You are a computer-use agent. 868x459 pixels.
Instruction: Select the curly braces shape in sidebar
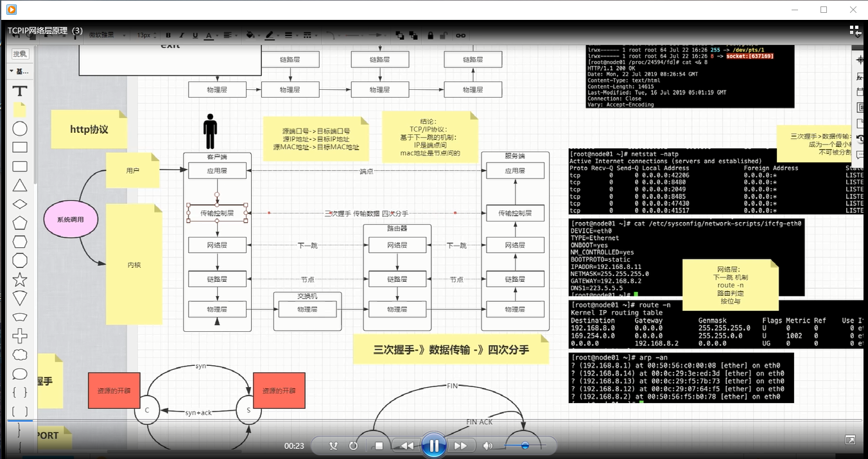pos(21,392)
